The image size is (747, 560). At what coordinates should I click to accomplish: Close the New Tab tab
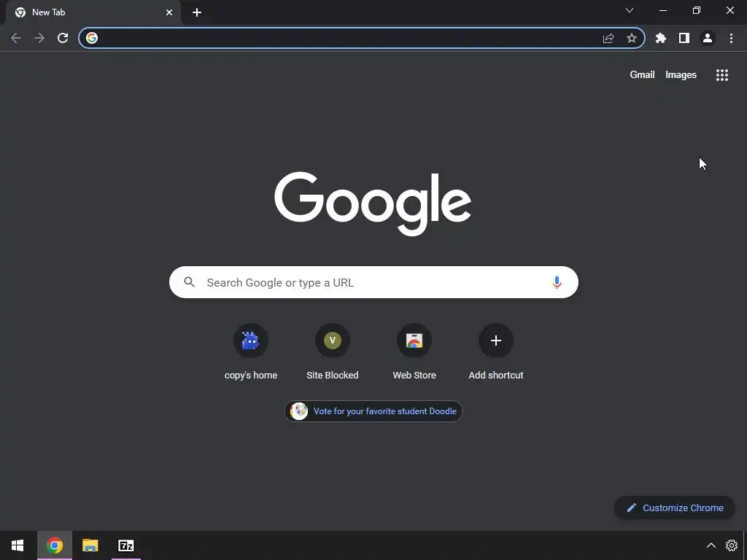pyautogui.click(x=169, y=12)
